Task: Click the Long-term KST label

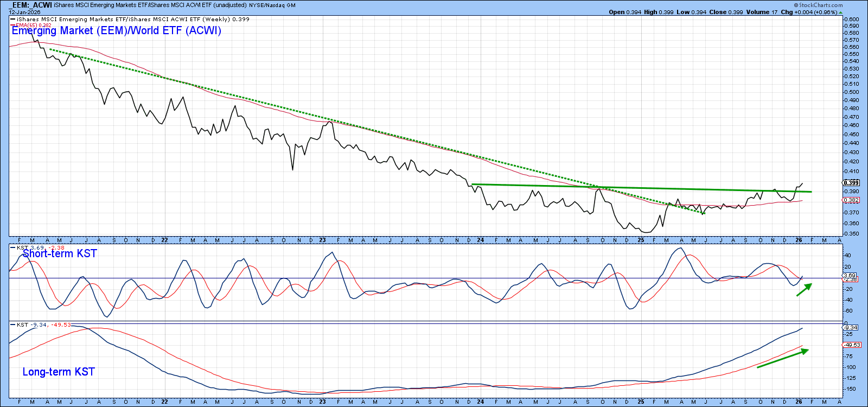Action: pyautogui.click(x=59, y=372)
